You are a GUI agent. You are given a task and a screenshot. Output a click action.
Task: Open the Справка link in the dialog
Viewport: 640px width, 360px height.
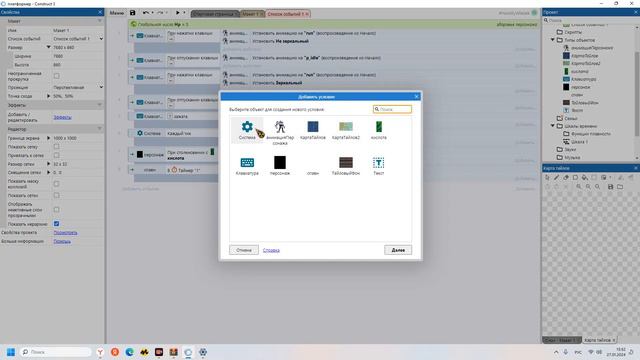click(271, 250)
